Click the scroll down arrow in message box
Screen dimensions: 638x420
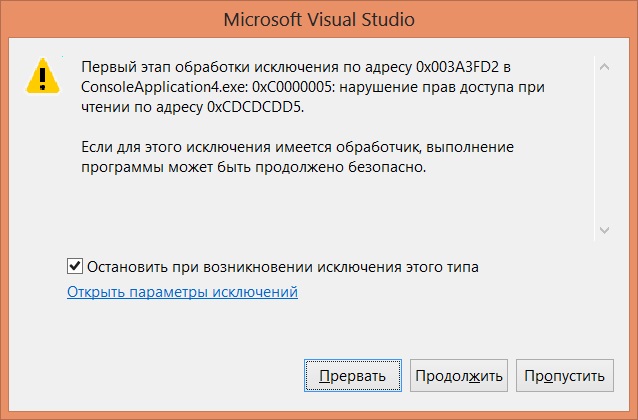[604, 230]
